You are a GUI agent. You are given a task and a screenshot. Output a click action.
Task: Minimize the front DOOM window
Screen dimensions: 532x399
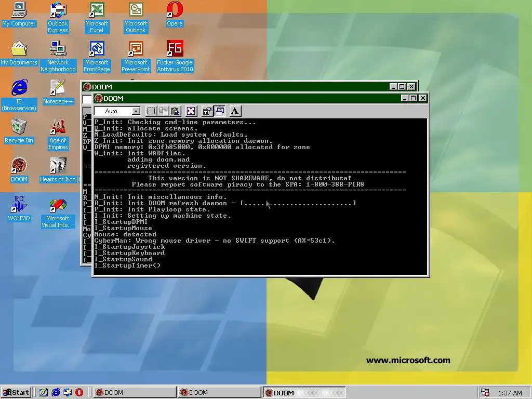coord(404,98)
